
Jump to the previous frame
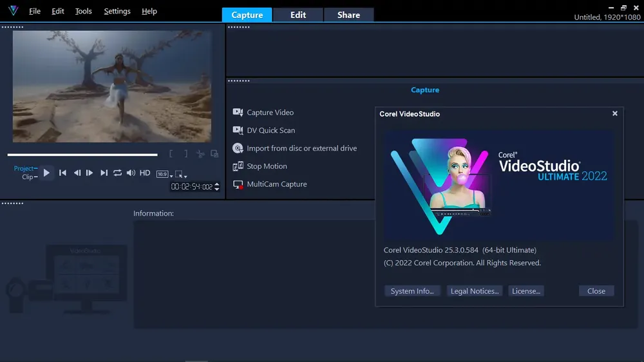click(77, 173)
